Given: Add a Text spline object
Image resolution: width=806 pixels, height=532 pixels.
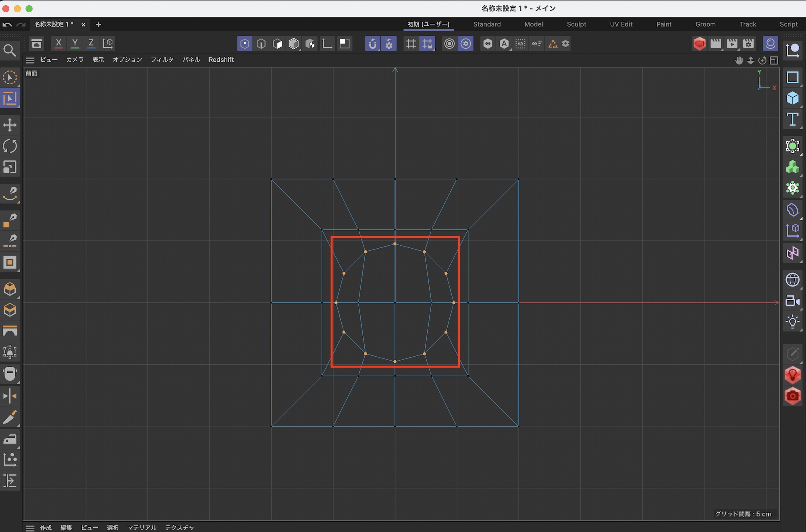Looking at the screenshot, I should point(792,119).
